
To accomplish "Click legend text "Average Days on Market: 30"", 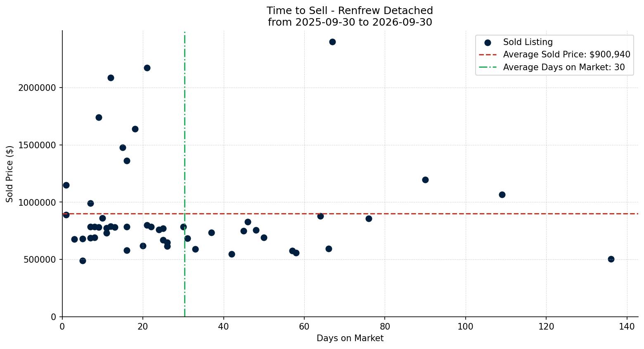I will tap(564, 67).
